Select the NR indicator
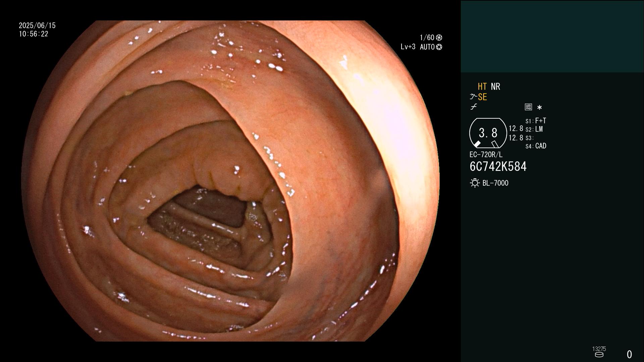Viewport: 644px width, 362px height. click(x=495, y=86)
